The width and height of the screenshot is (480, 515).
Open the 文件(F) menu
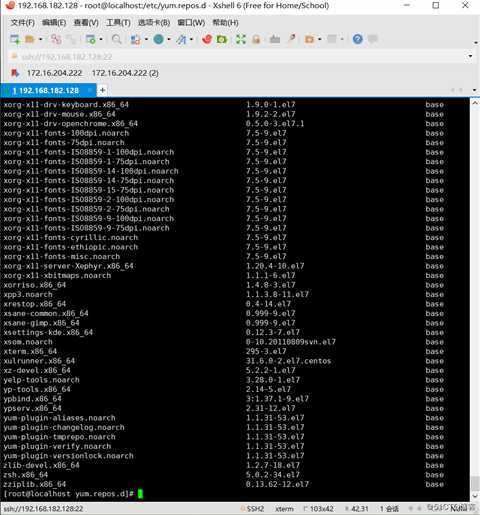click(23, 23)
